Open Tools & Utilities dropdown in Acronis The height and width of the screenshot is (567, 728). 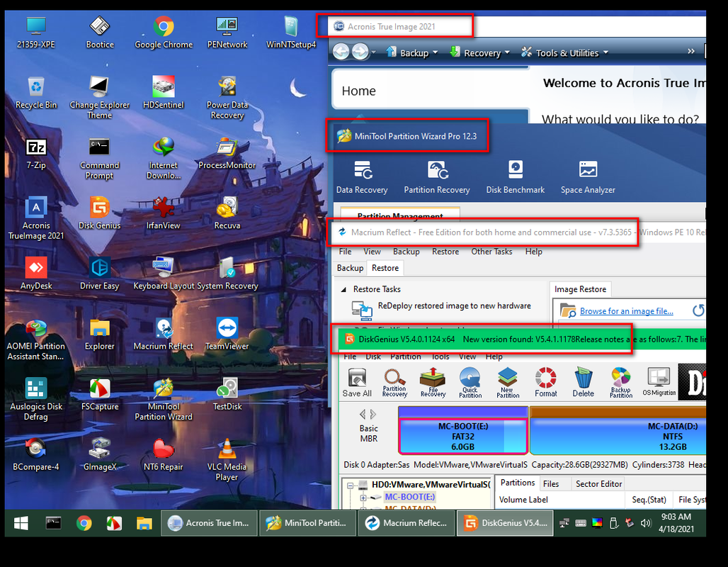pyautogui.click(x=564, y=52)
